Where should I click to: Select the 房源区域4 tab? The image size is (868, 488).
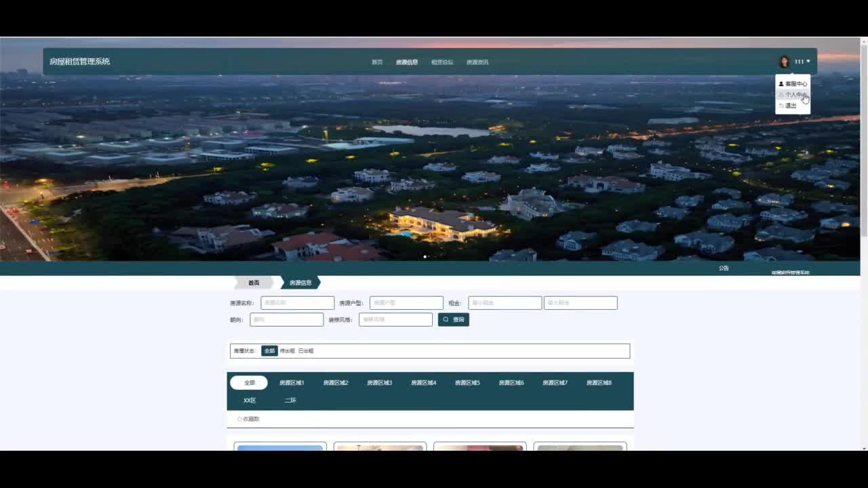423,383
